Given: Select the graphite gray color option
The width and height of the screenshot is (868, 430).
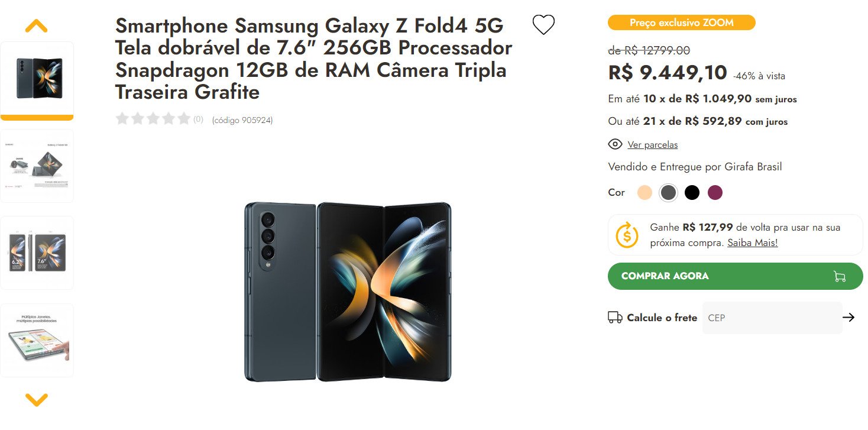Looking at the screenshot, I should pyautogui.click(x=668, y=192).
